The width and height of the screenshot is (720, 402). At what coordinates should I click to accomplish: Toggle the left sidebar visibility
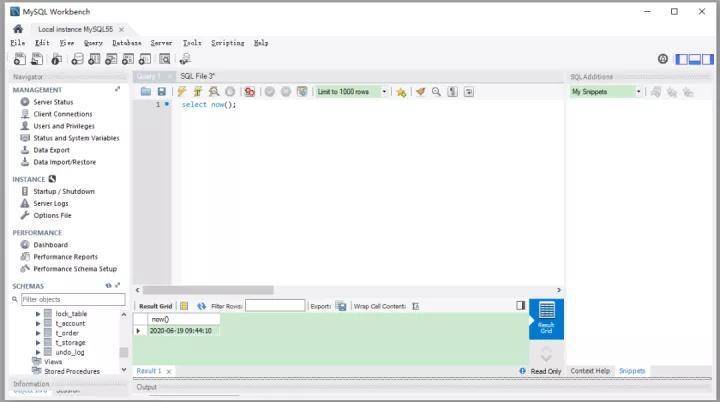682,59
